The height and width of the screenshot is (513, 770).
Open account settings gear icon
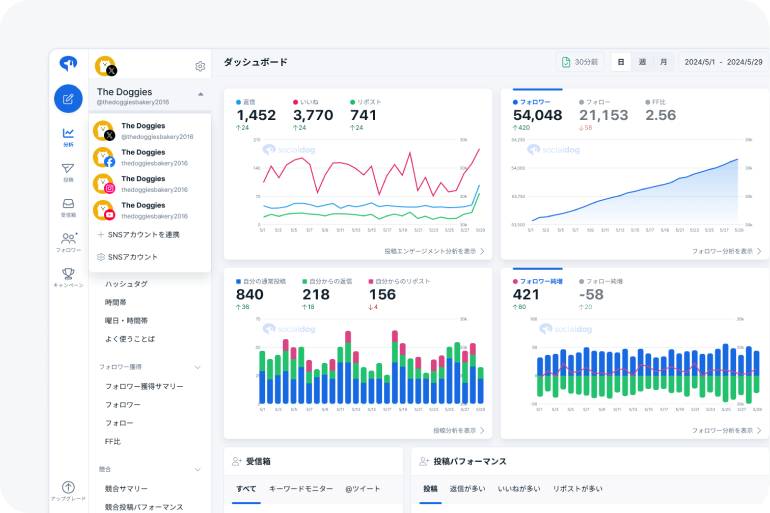(200, 66)
